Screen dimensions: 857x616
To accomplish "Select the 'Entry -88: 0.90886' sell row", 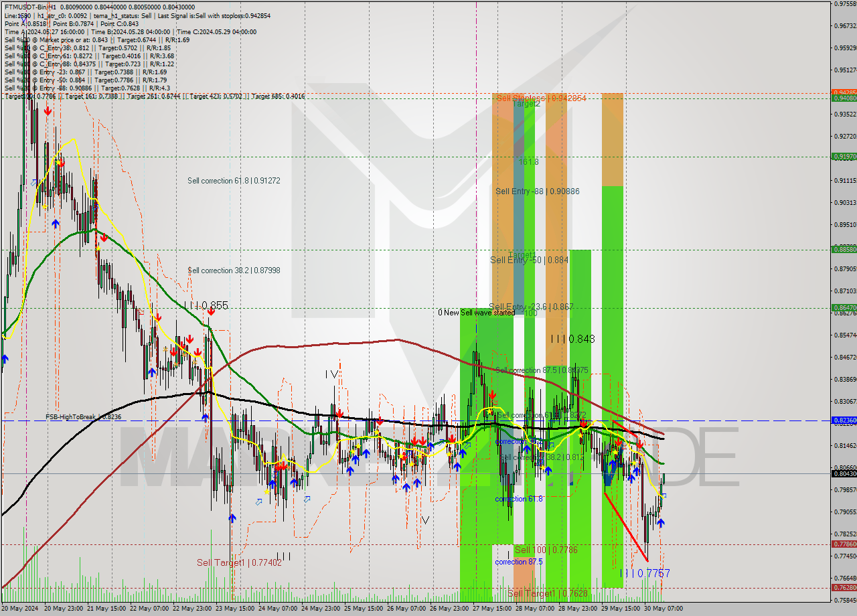I will pos(87,88).
